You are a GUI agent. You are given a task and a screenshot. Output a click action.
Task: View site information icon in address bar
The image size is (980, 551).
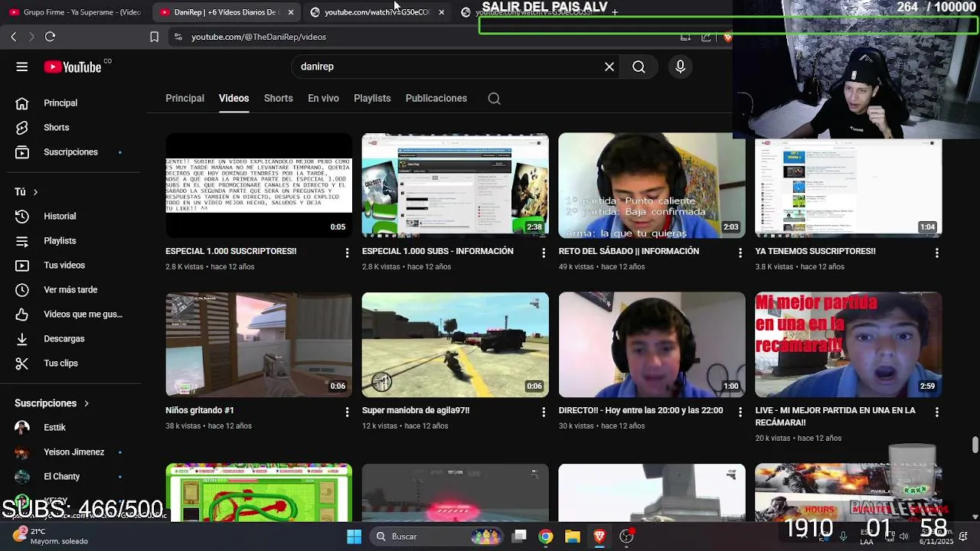[x=178, y=37]
